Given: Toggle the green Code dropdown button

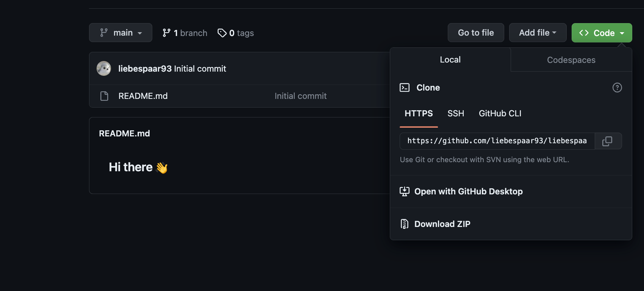Looking at the screenshot, I should (x=602, y=33).
